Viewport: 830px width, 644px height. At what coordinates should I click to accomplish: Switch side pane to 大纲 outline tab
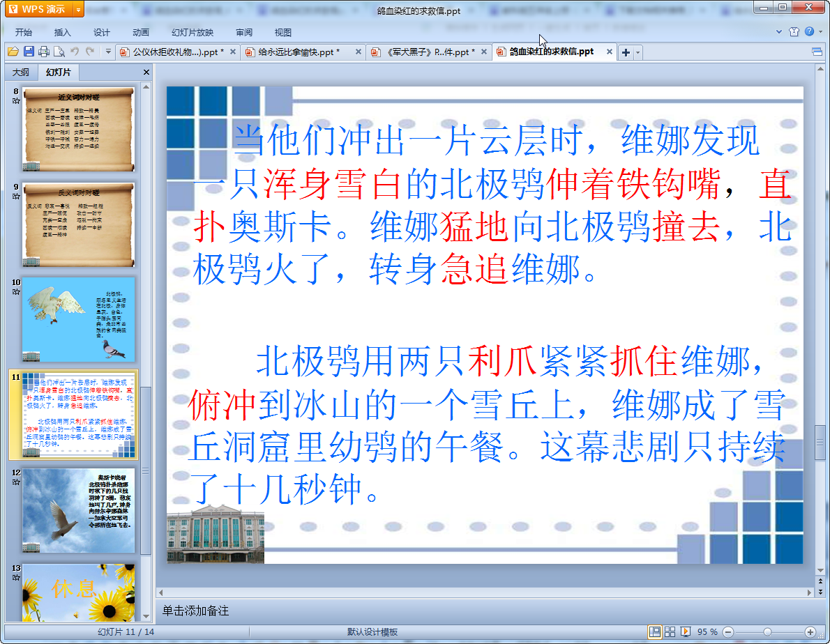click(x=21, y=72)
